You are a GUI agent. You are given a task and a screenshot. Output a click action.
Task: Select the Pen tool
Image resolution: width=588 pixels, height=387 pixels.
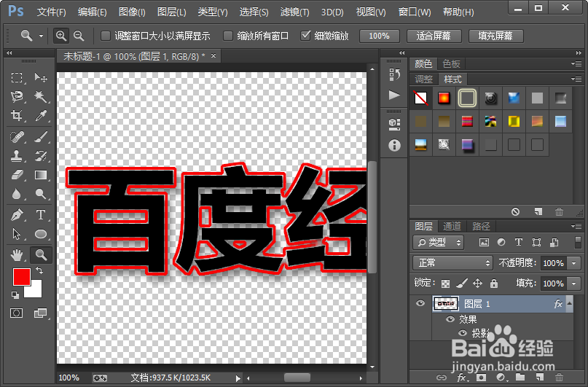pos(17,215)
